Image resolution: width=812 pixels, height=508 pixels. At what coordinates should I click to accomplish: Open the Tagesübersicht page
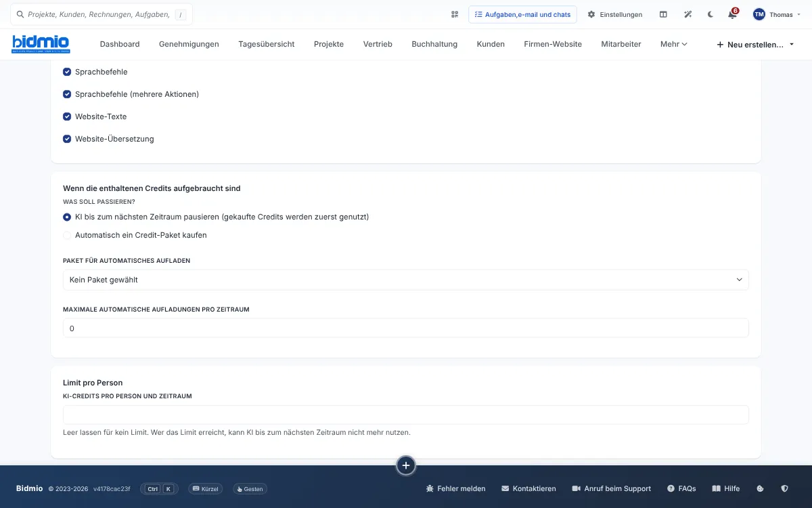click(x=266, y=44)
